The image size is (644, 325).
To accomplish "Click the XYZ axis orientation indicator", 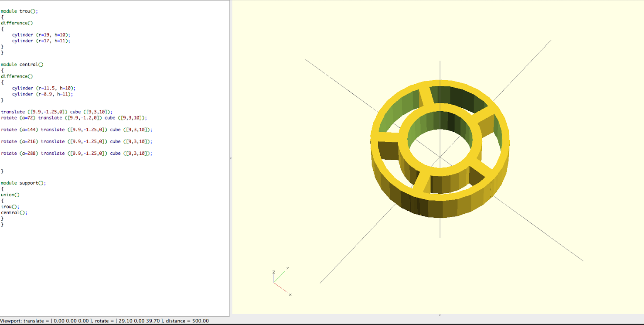I will click(280, 281).
